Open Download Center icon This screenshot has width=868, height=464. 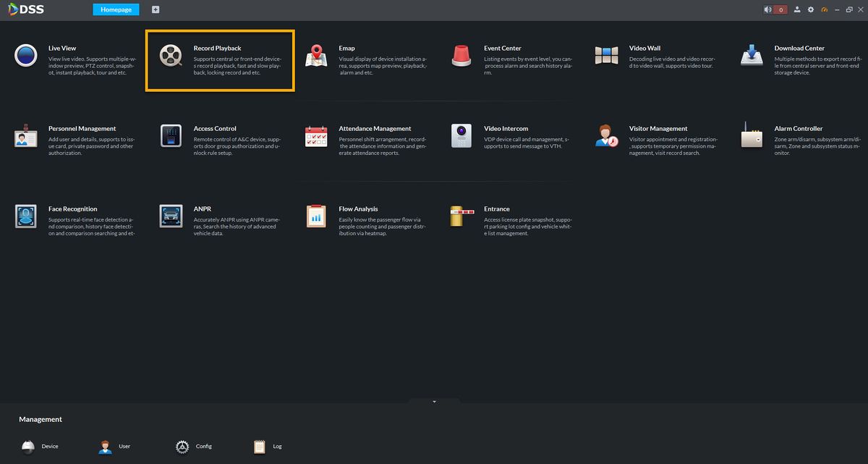pyautogui.click(x=752, y=56)
